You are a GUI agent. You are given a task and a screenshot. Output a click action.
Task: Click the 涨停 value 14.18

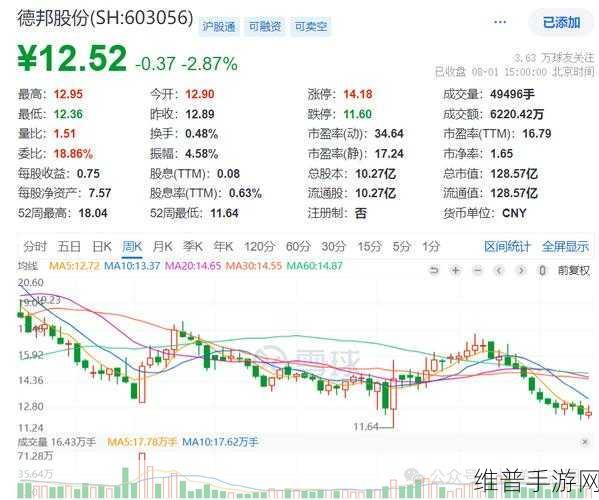tap(358, 94)
